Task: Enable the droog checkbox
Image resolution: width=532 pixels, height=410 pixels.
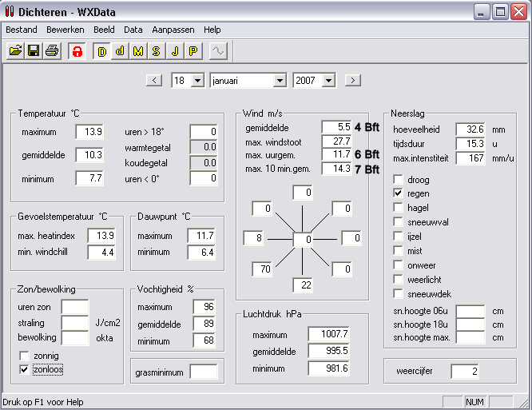Action: [x=398, y=179]
